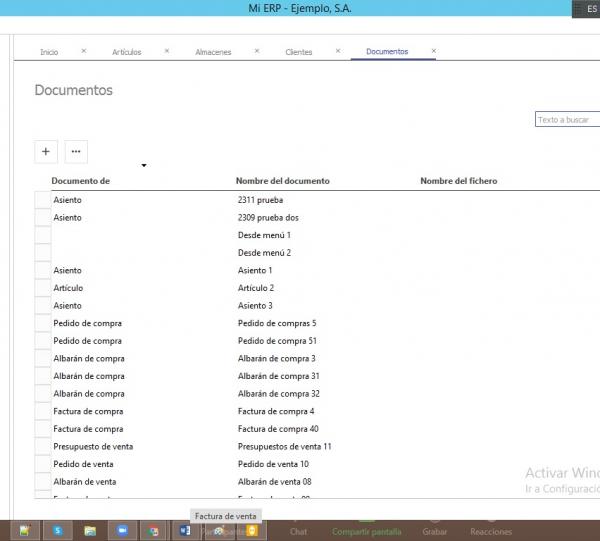Tick the row selector for Desde menú 2
600x541 pixels.
(43, 253)
